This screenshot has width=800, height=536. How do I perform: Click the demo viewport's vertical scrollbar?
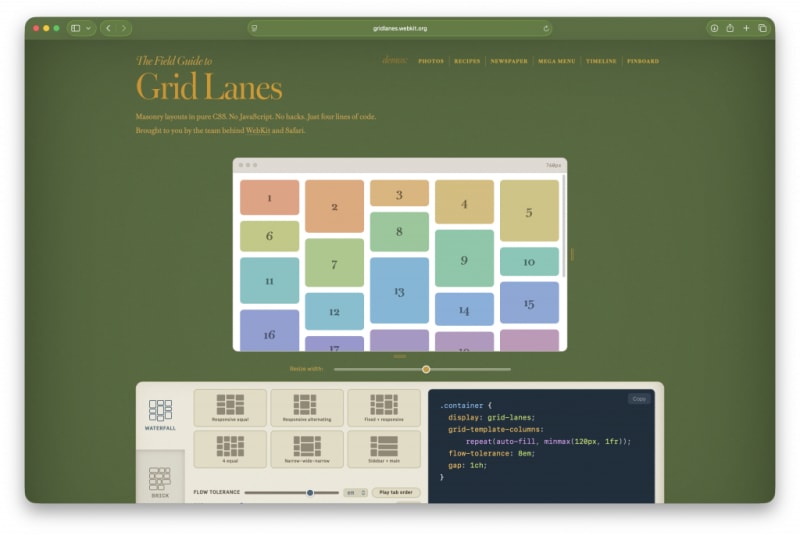tap(563, 226)
